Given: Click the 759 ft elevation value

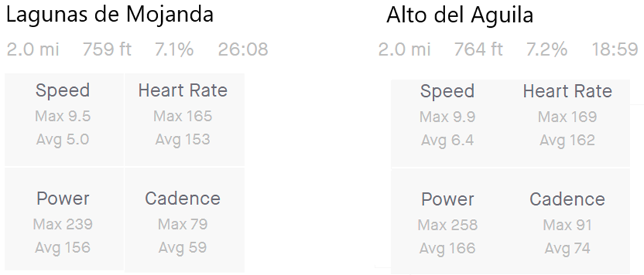Looking at the screenshot, I should pyautogui.click(x=107, y=49).
